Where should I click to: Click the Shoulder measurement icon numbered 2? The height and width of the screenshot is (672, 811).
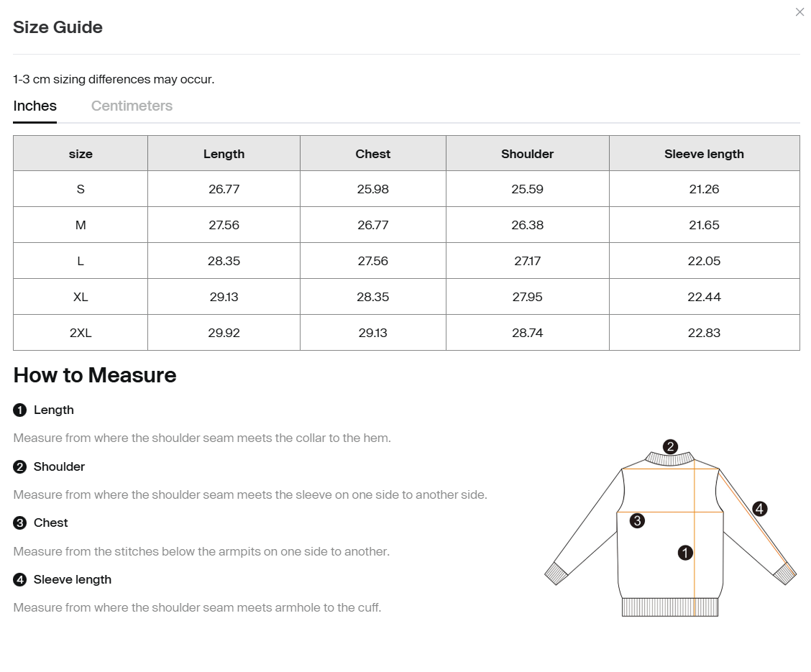tap(19, 466)
